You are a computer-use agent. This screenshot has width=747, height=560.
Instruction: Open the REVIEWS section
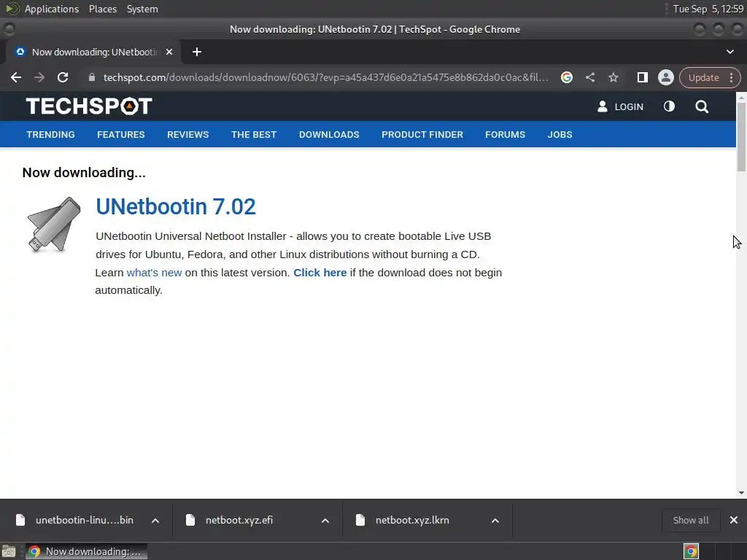tap(187, 135)
